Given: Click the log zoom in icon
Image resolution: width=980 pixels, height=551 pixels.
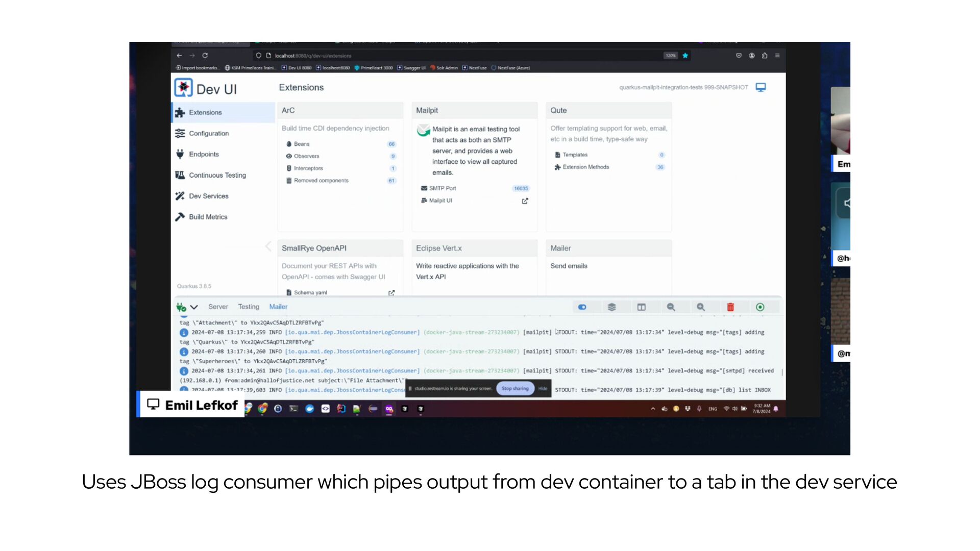Looking at the screenshot, I should pyautogui.click(x=700, y=307).
